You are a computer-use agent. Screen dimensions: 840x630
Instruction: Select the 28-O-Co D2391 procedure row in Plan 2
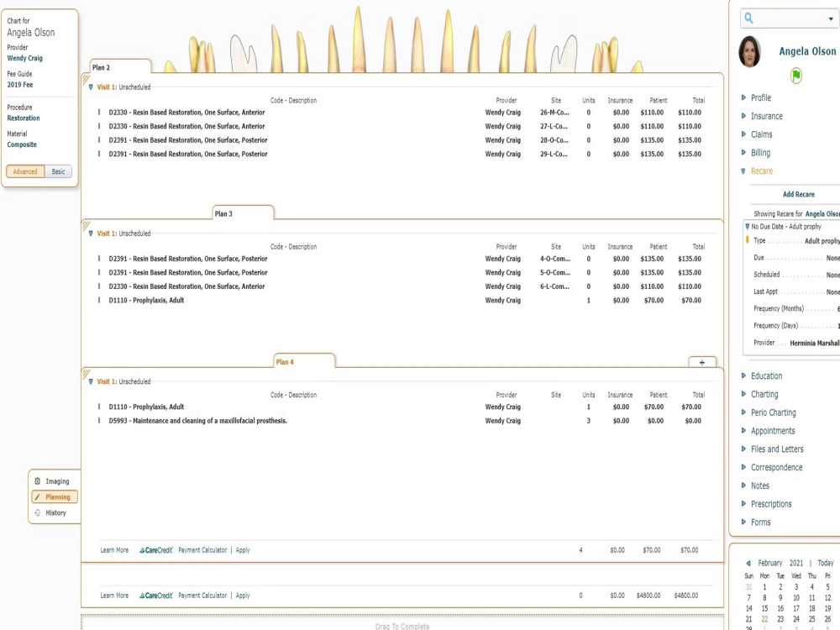tap(399, 140)
